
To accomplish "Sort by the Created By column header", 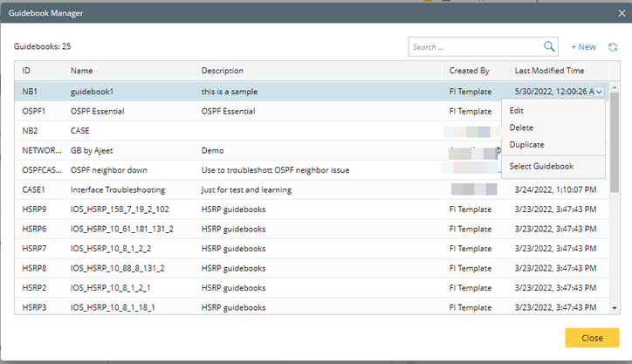I will (x=470, y=71).
